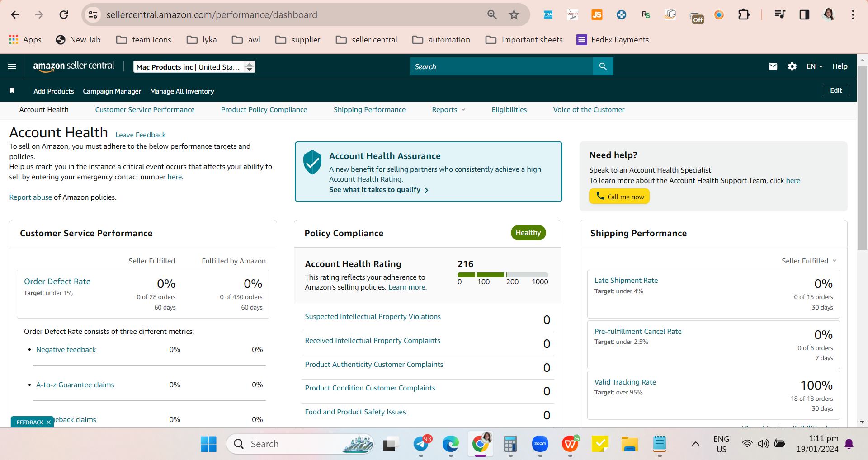Open Suspected Intellectual Property Violations link

point(373,317)
